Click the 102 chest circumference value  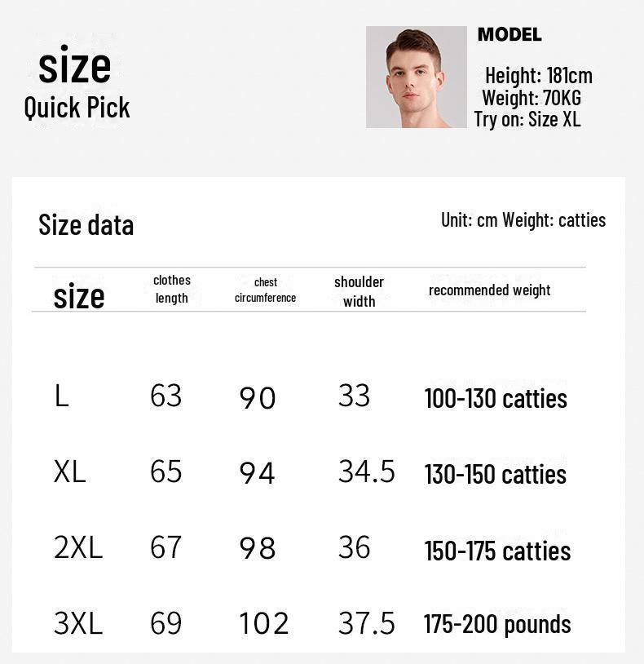(x=264, y=624)
